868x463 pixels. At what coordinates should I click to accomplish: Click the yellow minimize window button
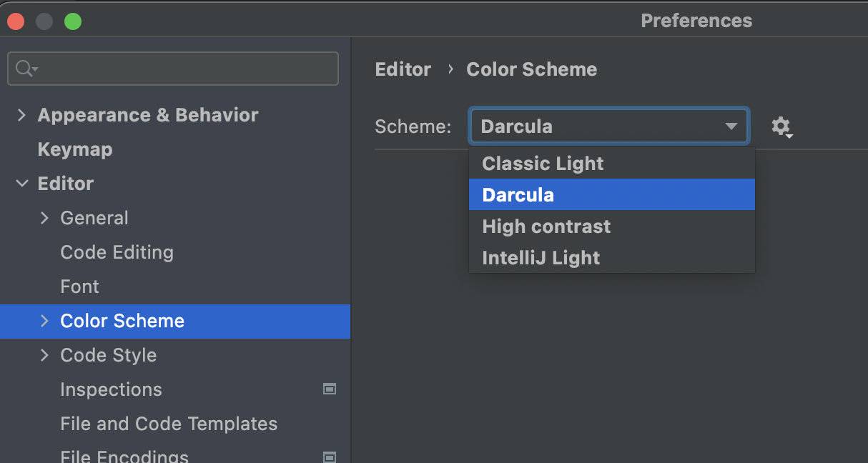pyautogui.click(x=44, y=21)
